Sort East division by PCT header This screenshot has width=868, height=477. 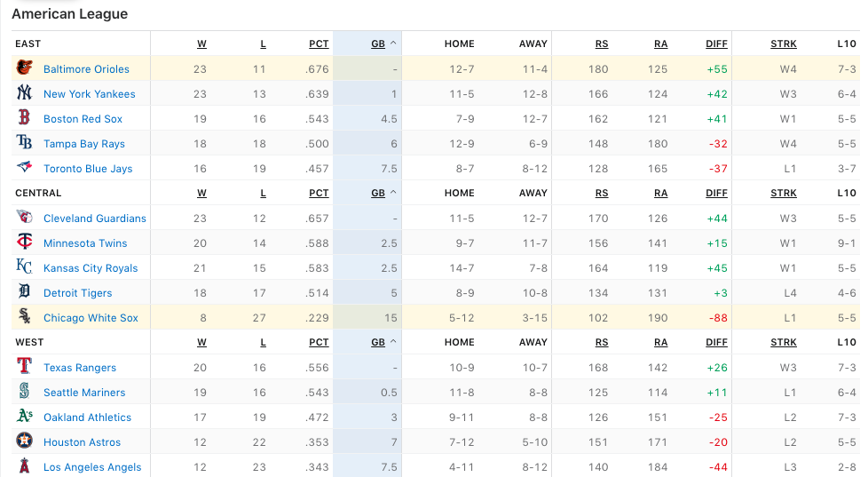click(x=319, y=44)
